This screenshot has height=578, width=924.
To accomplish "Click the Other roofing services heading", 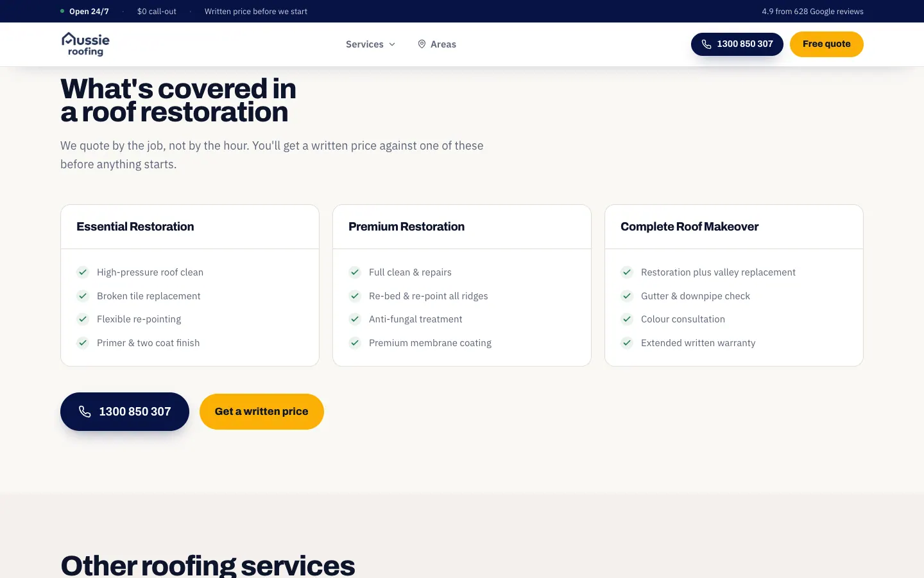I will click(208, 565).
